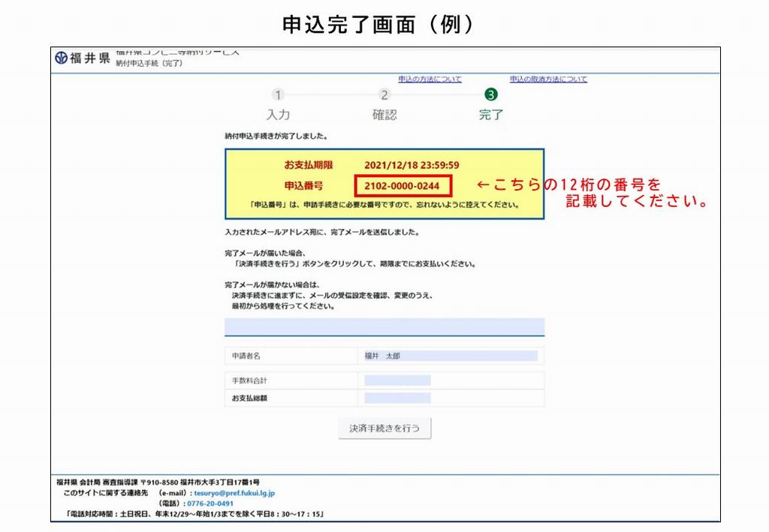Open the 申込の取消方法について link

(548, 80)
